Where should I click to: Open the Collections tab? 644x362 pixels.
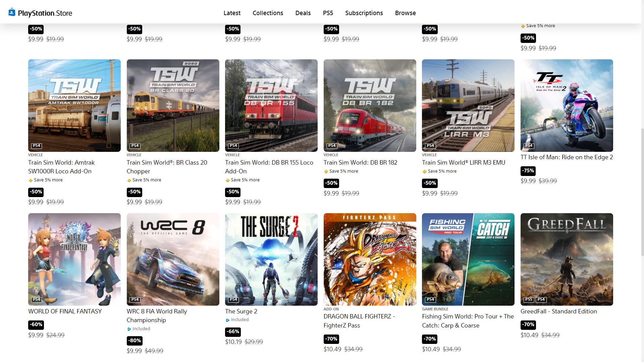coord(268,13)
